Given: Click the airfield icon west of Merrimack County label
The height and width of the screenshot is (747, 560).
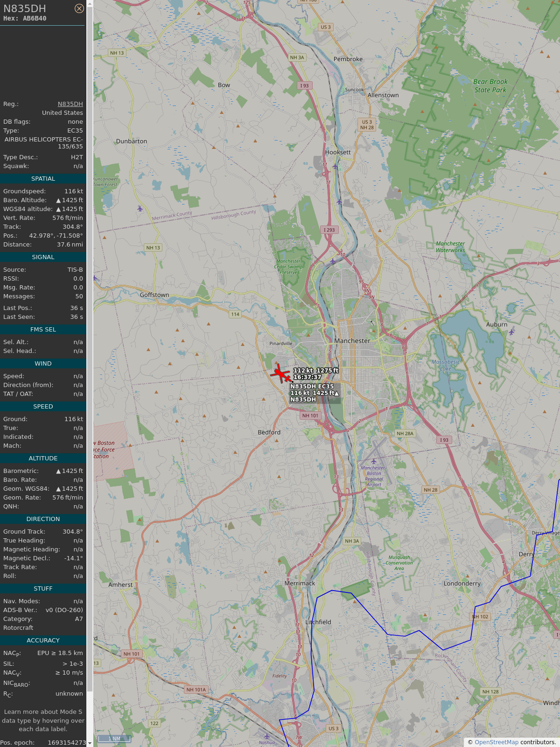Looking at the screenshot, I should [140, 208].
